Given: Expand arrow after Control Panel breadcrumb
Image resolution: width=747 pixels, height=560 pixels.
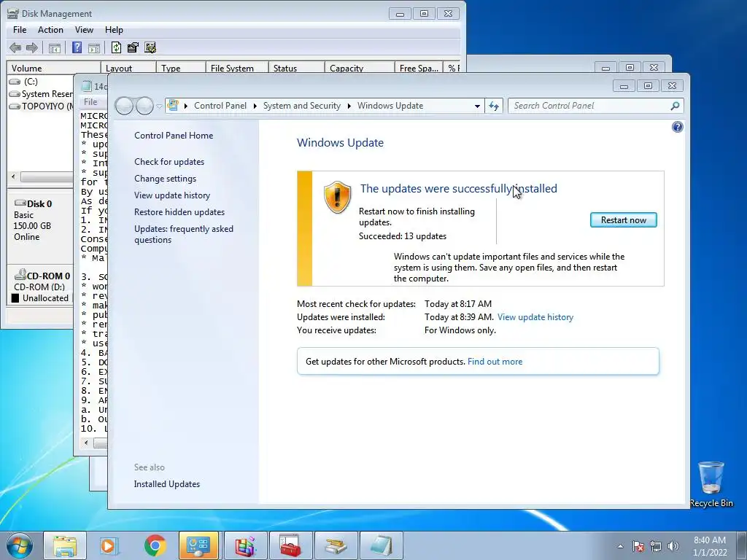Looking at the screenshot, I should click(x=255, y=106).
